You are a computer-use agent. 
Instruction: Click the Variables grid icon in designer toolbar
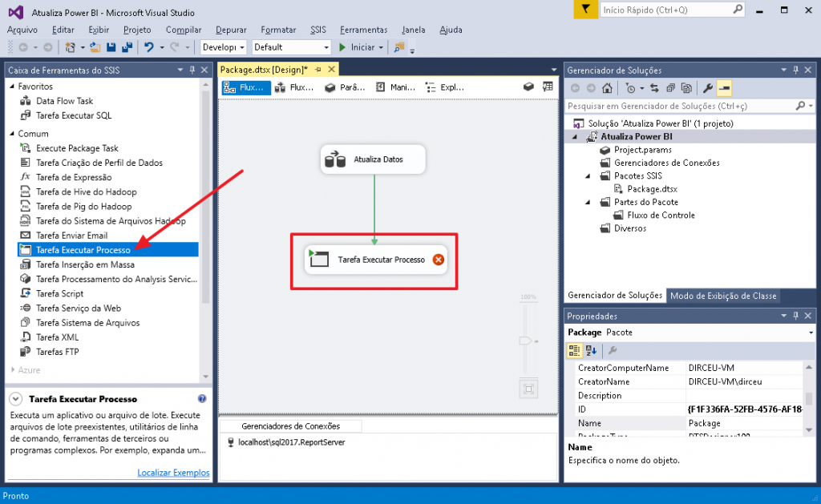[548, 87]
